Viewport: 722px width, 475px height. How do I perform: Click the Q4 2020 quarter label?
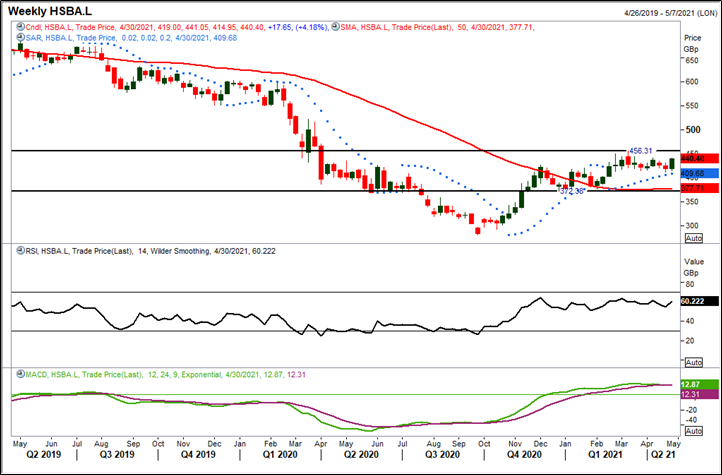pos(524,455)
